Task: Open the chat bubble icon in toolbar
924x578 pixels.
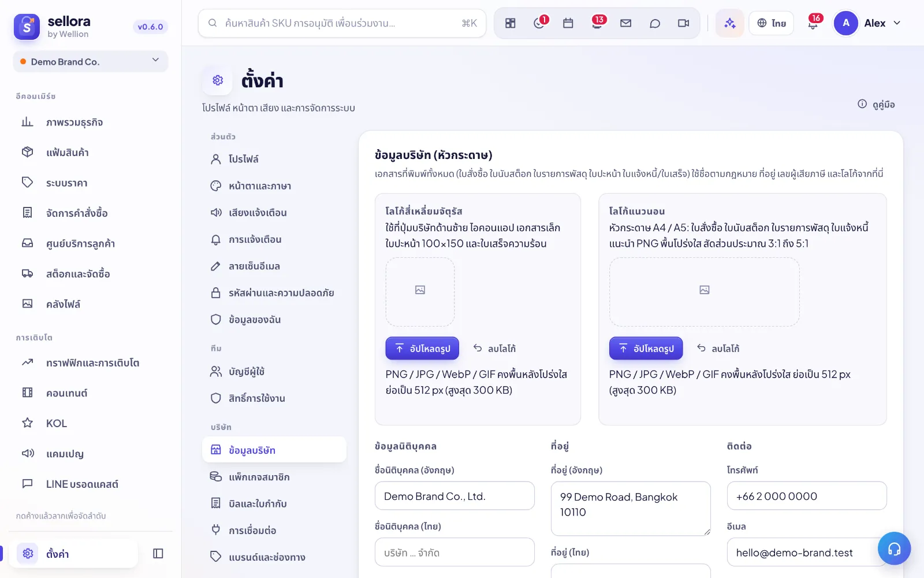Action: click(654, 23)
